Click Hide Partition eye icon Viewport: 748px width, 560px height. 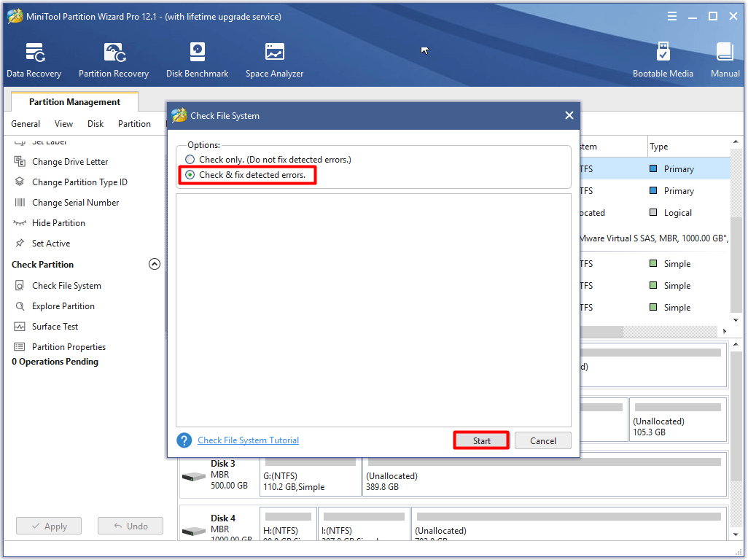pos(20,222)
